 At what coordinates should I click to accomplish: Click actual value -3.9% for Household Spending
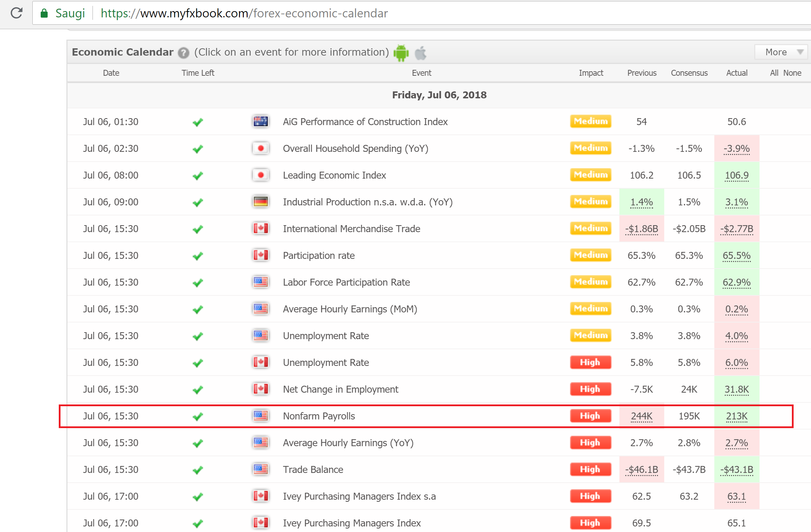click(737, 148)
